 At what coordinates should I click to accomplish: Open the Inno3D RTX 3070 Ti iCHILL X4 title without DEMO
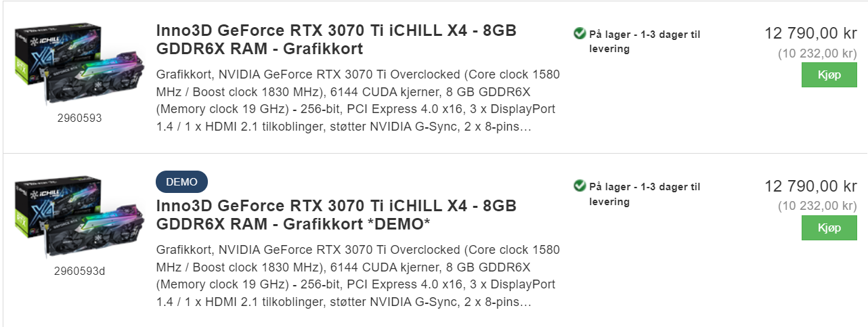point(337,39)
